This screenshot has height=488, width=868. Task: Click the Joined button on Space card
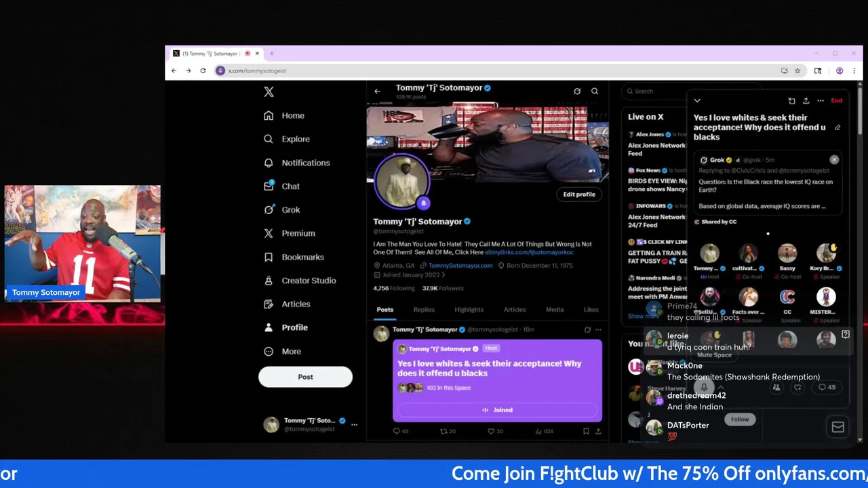tap(497, 410)
